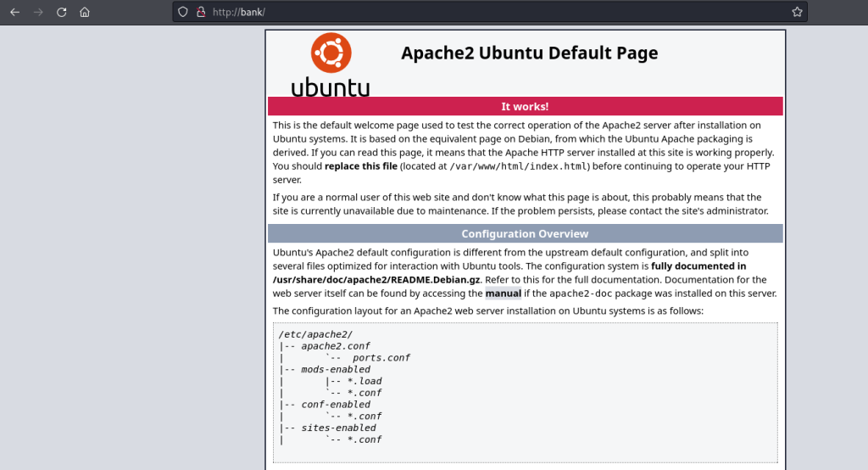The width and height of the screenshot is (868, 470).
Task: Click sites-enabled in the config tree
Action: point(338,428)
